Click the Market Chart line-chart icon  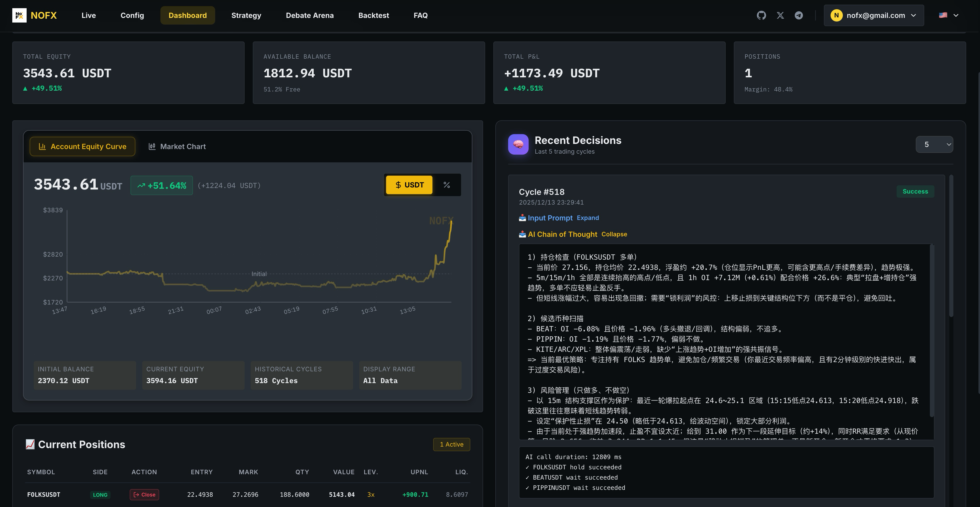click(152, 146)
